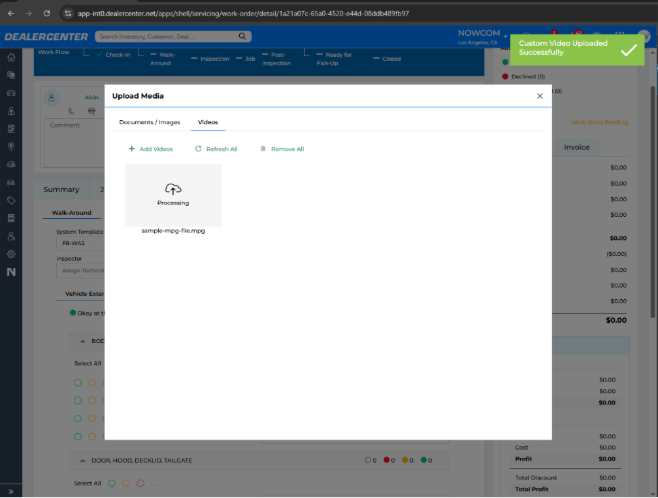Click the headset support icon in sidebar

[x=11, y=183]
